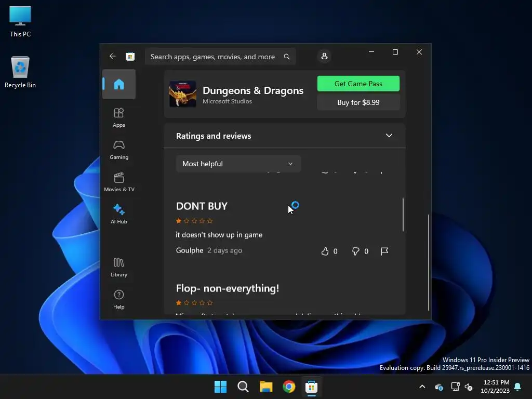Open the network status tray icon

(x=455, y=387)
